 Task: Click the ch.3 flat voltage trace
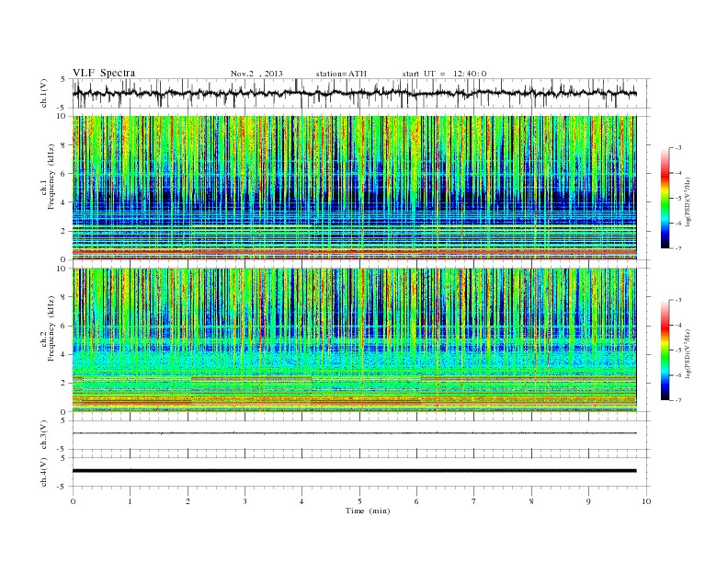[354, 433]
